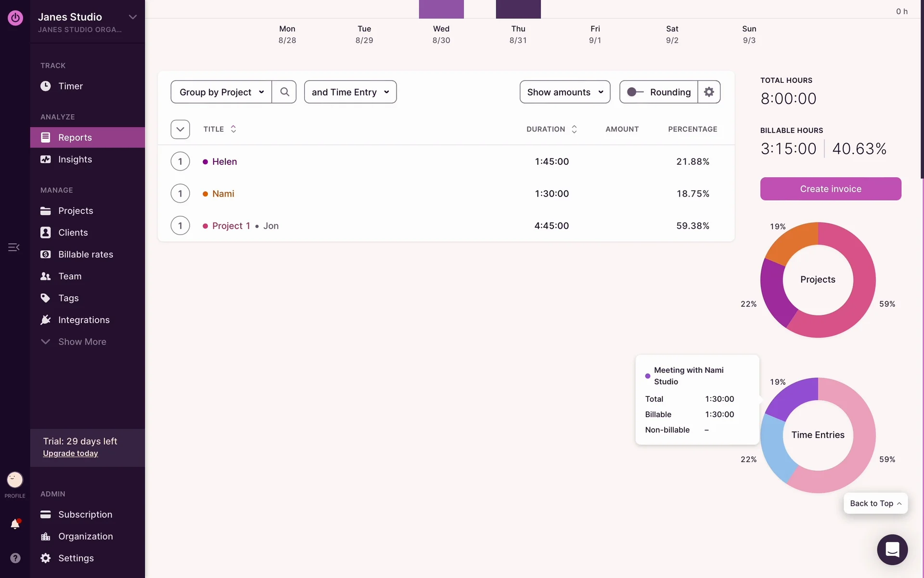Expand all rows with header chevron

(180, 129)
